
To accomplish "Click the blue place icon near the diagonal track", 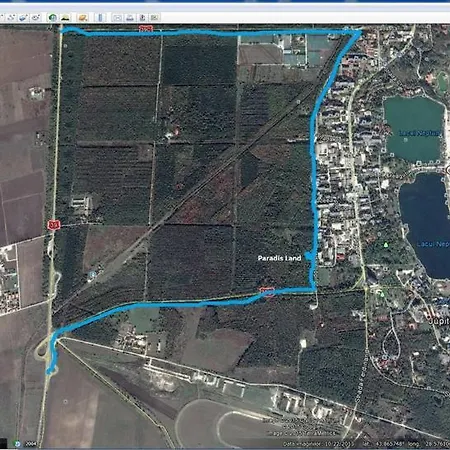I will (x=92, y=275).
